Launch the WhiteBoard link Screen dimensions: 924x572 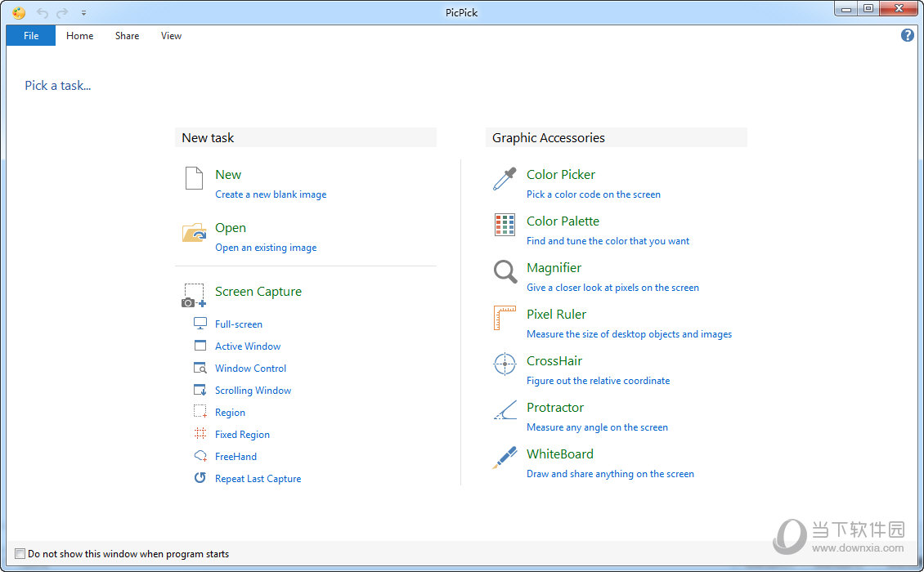(x=560, y=454)
